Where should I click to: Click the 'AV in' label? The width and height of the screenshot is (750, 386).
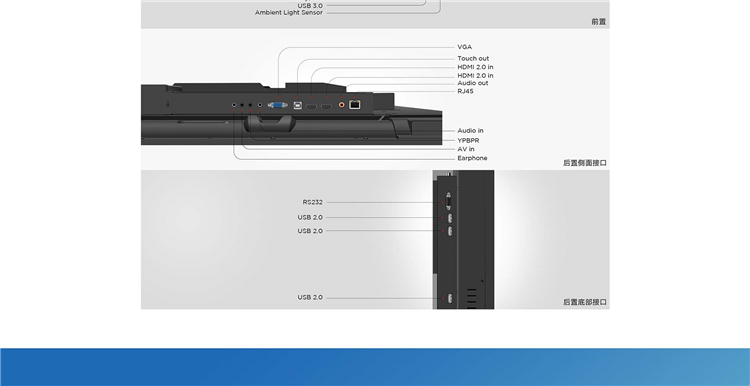tap(466, 149)
